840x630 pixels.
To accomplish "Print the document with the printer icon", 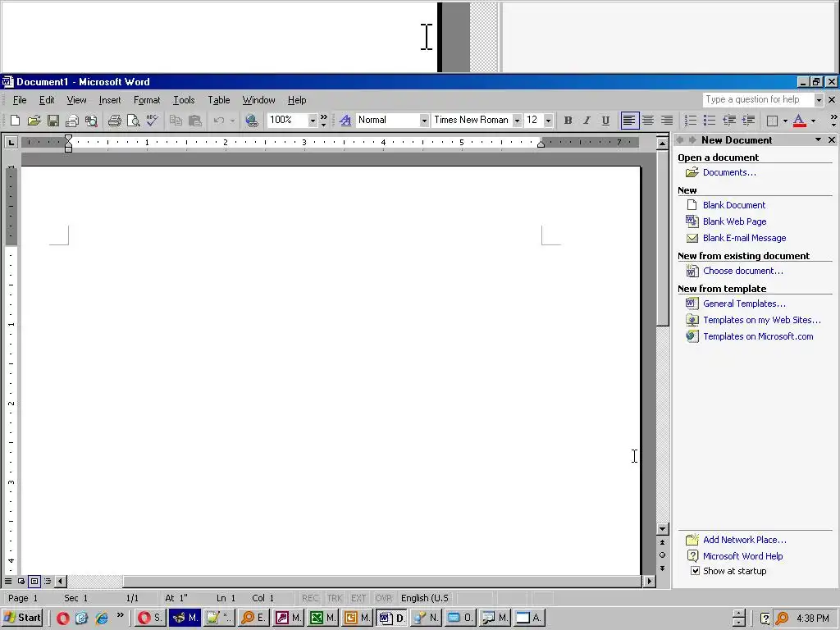I will coord(114,121).
